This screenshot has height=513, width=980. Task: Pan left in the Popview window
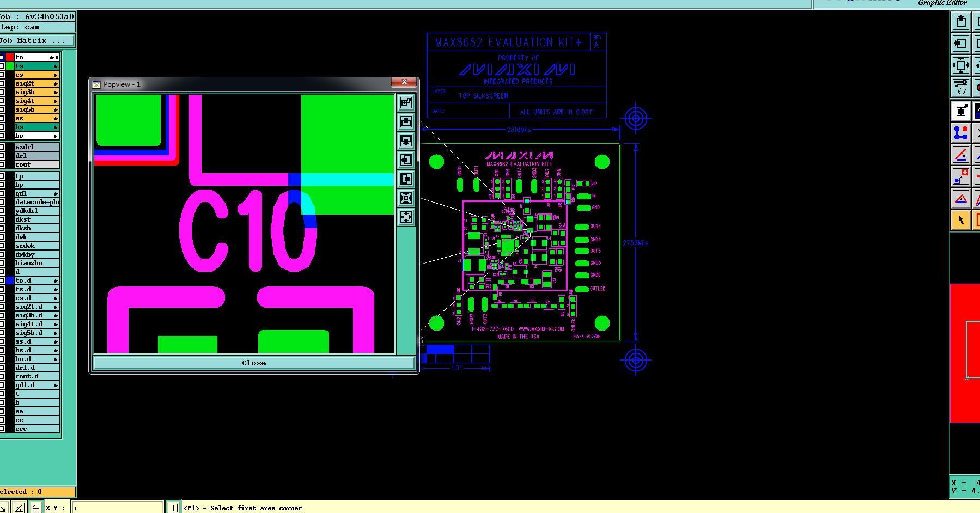coord(406,160)
